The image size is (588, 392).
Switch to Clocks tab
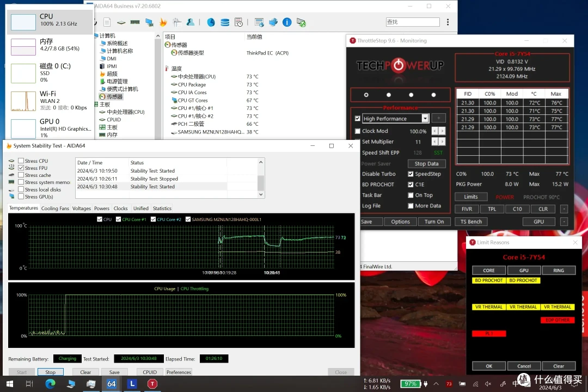pyautogui.click(x=120, y=208)
